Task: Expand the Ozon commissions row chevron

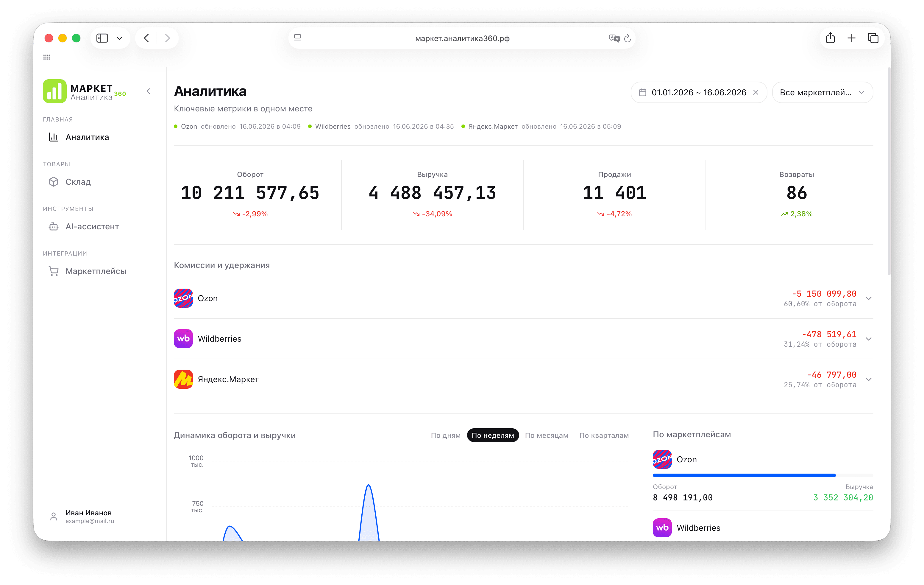Action: click(x=868, y=298)
